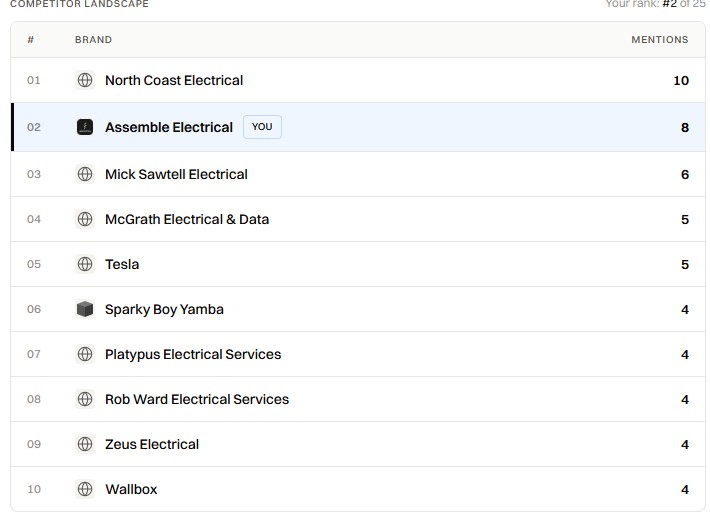Select the Wallbox brand name
The image size is (710, 512).
pyautogui.click(x=131, y=489)
